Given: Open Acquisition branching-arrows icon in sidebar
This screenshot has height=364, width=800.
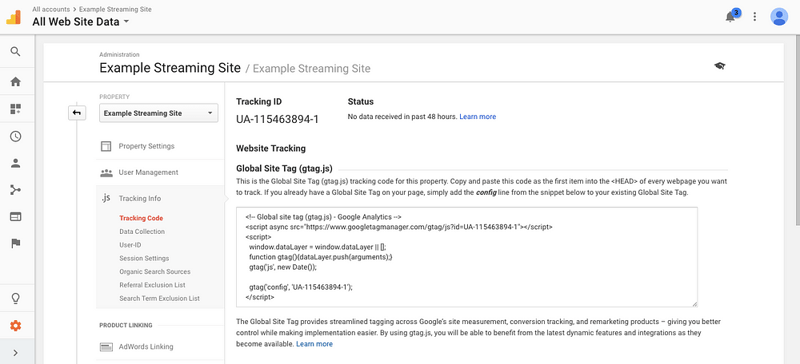Looking at the screenshot, I should click(15, 190).
